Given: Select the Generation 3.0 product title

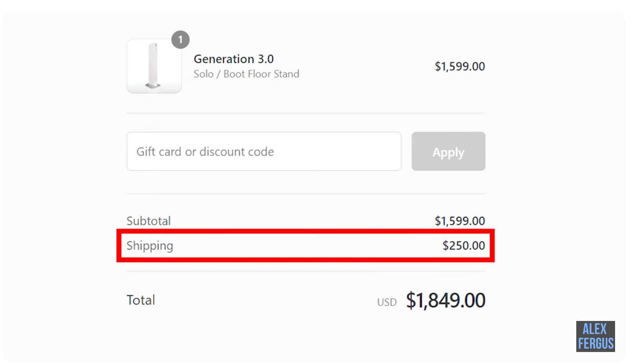Looking at the screenshot, I should 233,59.
